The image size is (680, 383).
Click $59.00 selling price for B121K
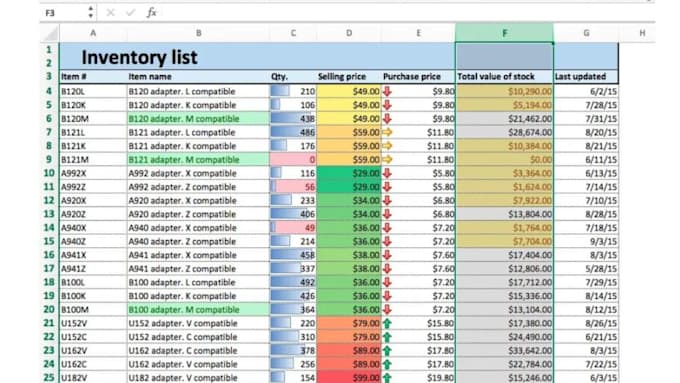pos(349,146)
